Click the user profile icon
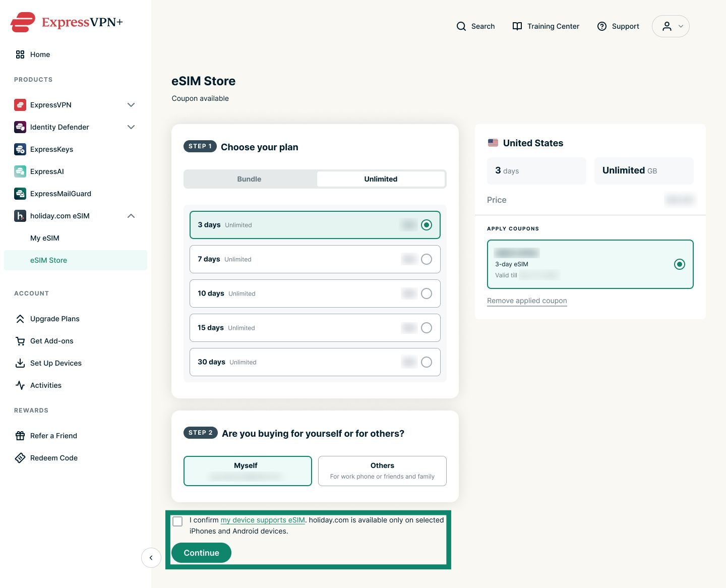726x588 pixels. coord(667,26)
